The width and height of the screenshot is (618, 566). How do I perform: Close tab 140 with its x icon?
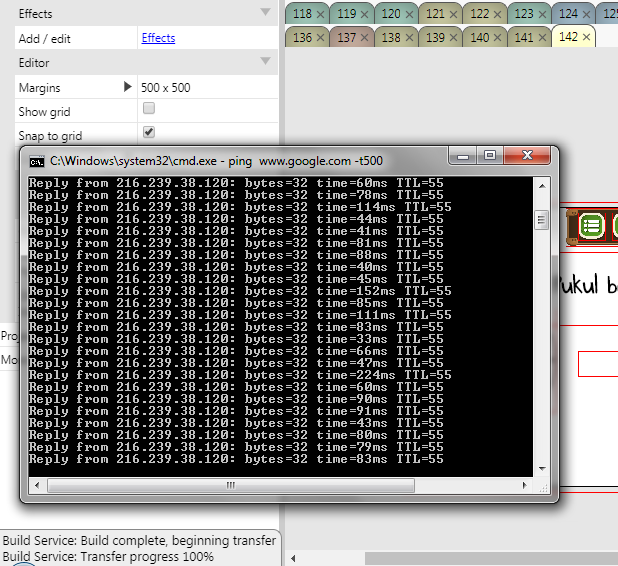[x=498, y=38]
